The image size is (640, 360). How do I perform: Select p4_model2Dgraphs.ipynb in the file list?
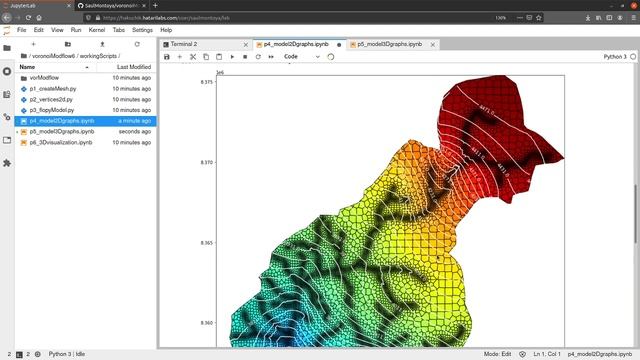(86, 121)
